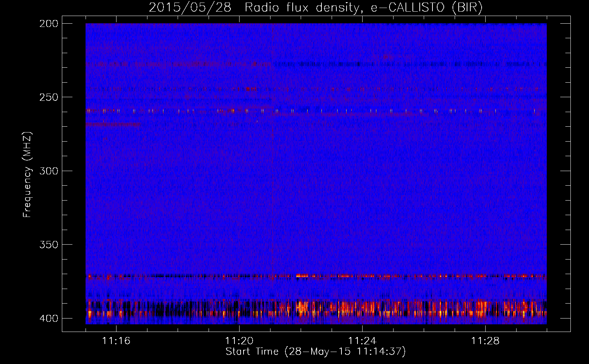The width and height of the screenshot is (589, 364).
Task: Click the 'Frequency (MHZ)' axis title
Action: coord(27,174)
